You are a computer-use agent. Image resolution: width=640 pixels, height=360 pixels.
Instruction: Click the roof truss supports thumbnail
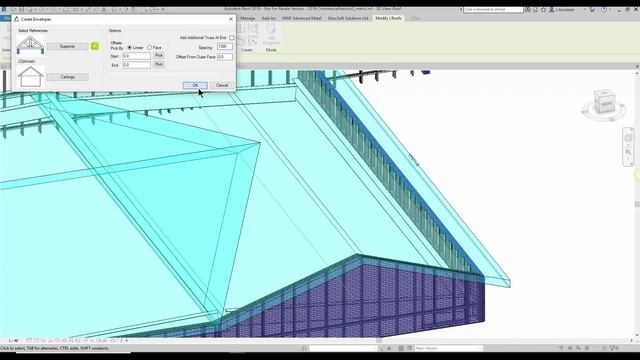[30, 45]
